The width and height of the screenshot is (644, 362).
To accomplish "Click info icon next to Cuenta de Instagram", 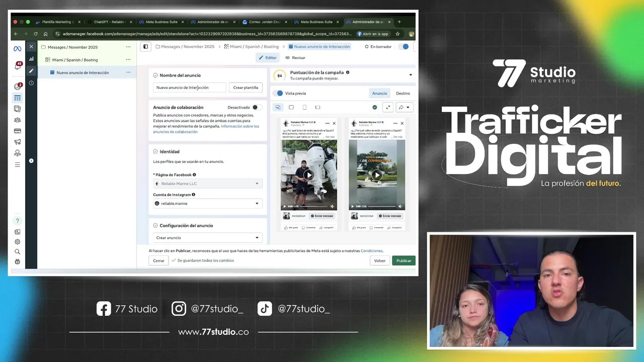I will [x=193, y=195].
